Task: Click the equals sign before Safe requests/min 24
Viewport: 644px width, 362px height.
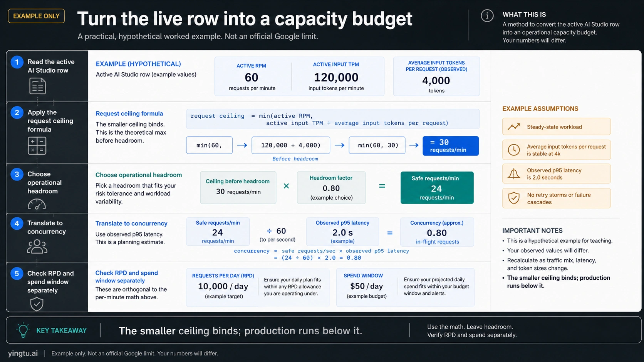Action: pyautogui.click(x=382, y=186)
